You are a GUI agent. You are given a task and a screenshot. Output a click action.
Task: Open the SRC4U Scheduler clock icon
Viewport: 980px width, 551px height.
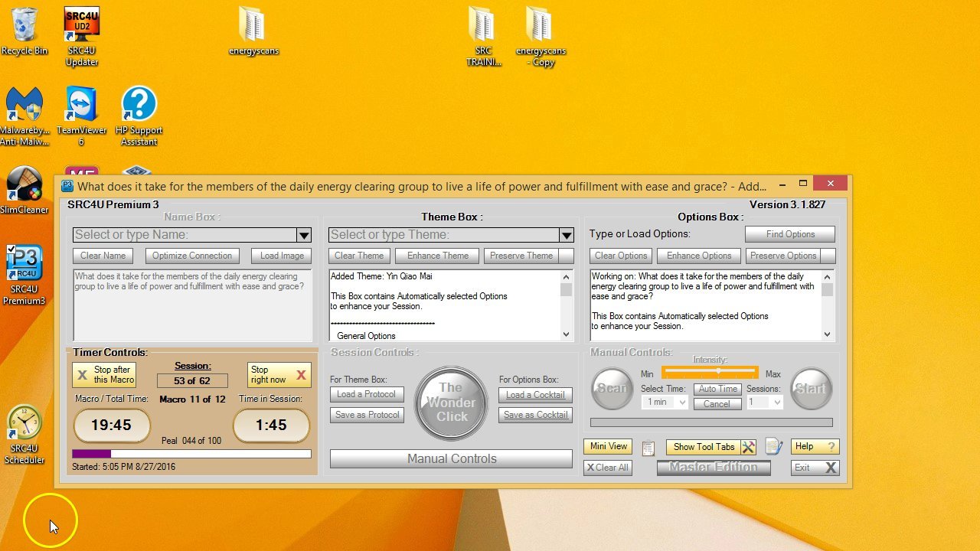[24, 423]
